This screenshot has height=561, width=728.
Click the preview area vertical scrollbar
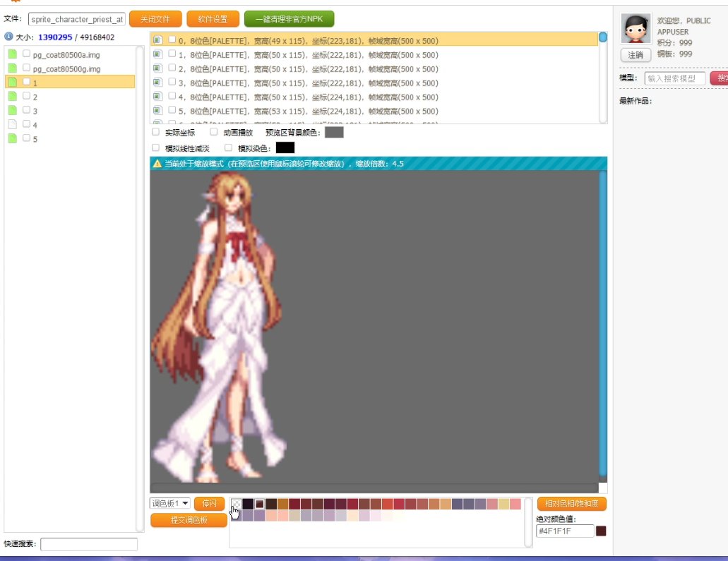[602, 325]
